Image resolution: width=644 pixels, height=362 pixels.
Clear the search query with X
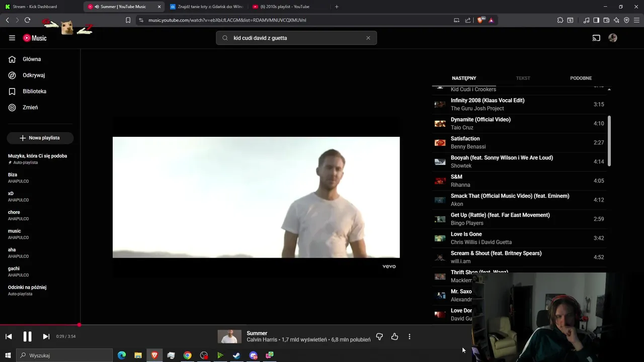368,38
